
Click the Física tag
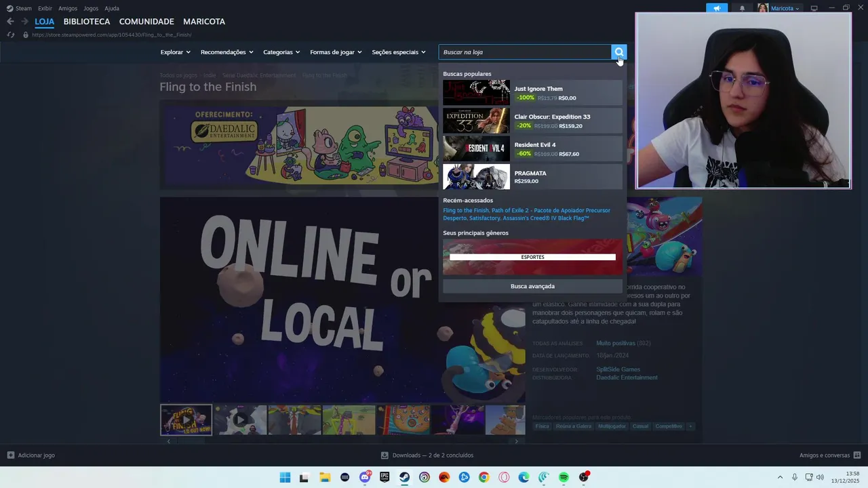click(542, 426)
